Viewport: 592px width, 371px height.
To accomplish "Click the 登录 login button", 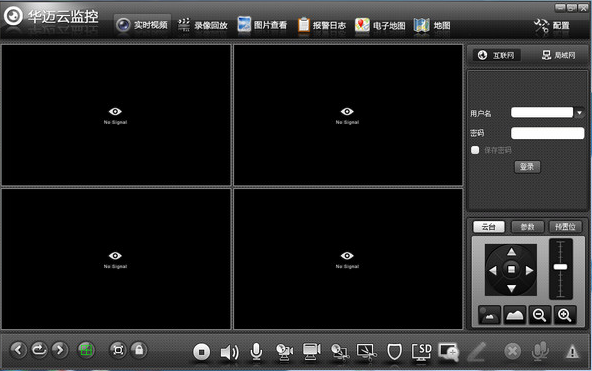I will 527,166.
